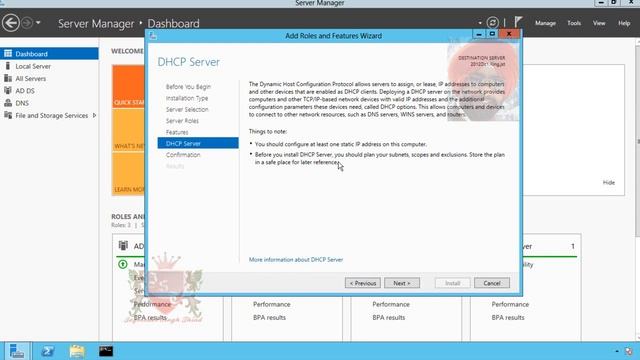The height and width of the screenshot is (360, 640).
Task: Click the AD DS role tile icon
Action: (123, 246)
